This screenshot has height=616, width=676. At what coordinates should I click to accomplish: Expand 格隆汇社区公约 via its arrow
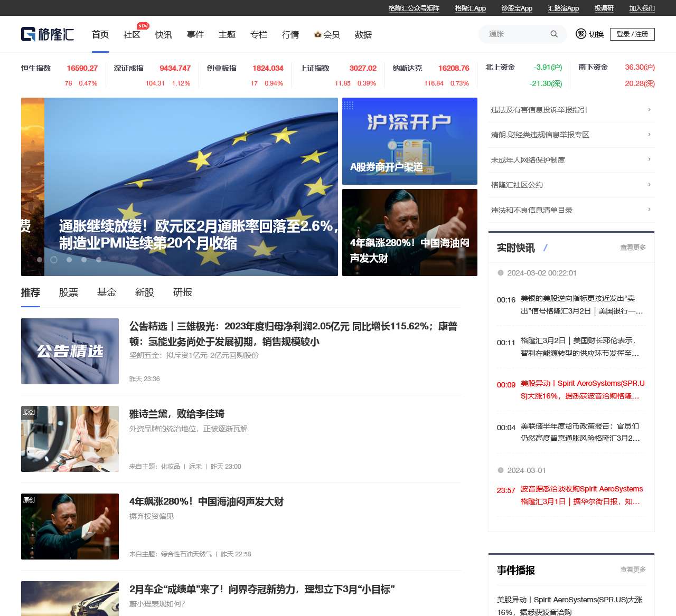tap(649, 185)
